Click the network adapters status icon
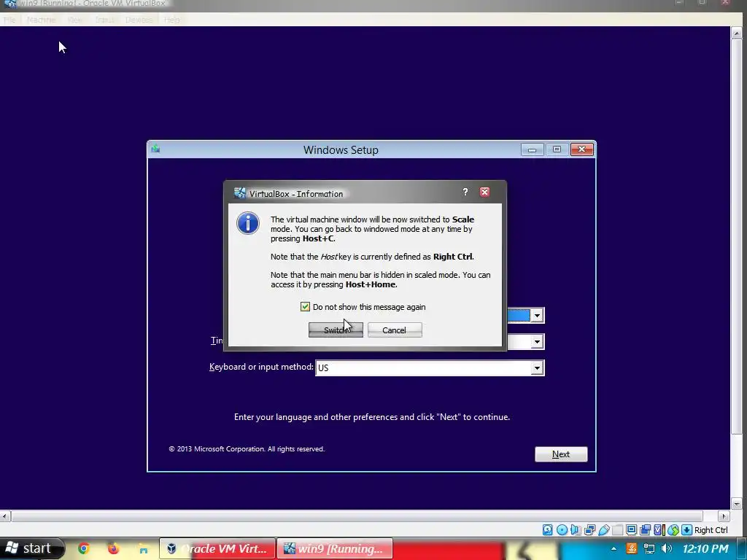 589,530
